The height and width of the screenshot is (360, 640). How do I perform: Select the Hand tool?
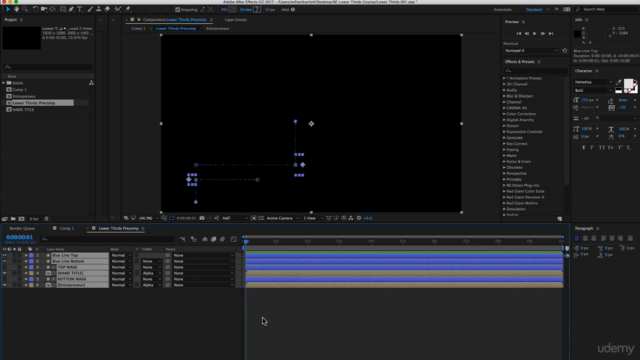click(x=16, y=9)
